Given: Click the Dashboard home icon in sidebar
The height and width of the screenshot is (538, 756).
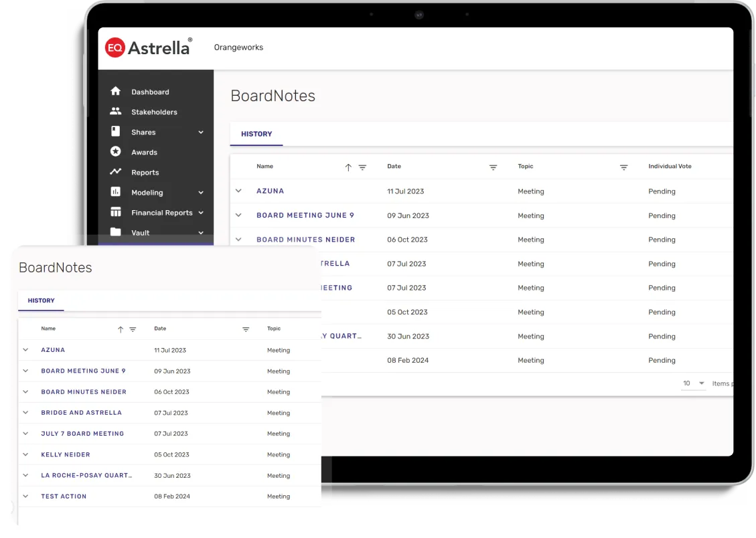Looking at the screenshot, I should (116, 92).
